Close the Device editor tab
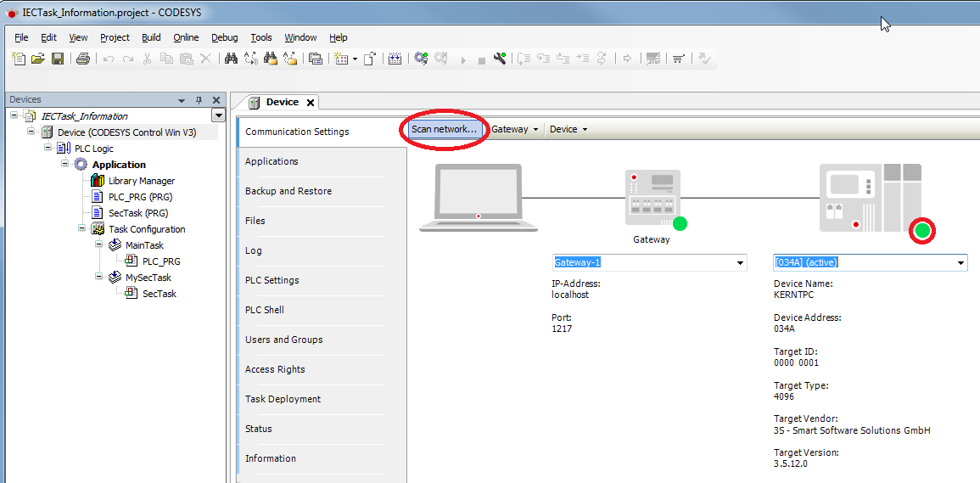Screen dimensions: 980x483 point(311,103)
